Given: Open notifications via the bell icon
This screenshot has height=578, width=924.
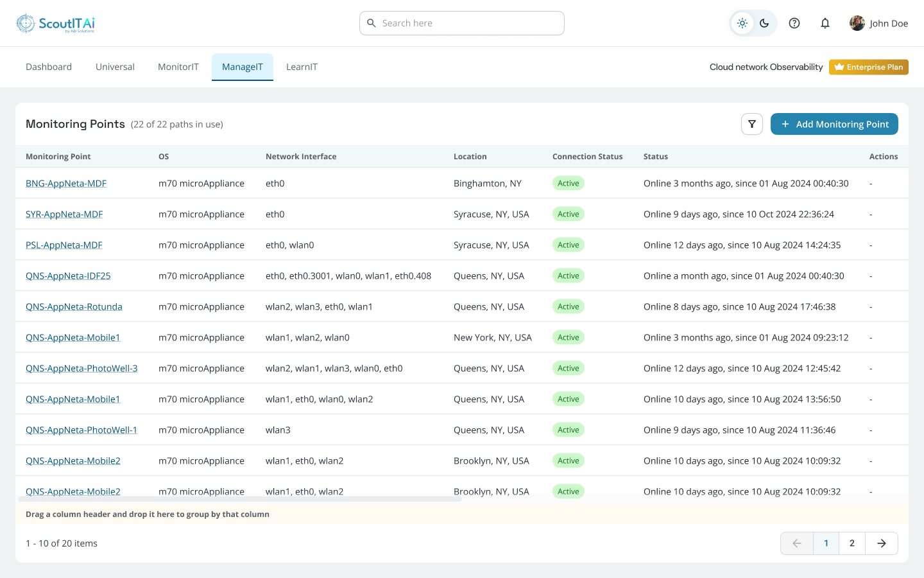Looking at the screenshot, I should (825, 22).
